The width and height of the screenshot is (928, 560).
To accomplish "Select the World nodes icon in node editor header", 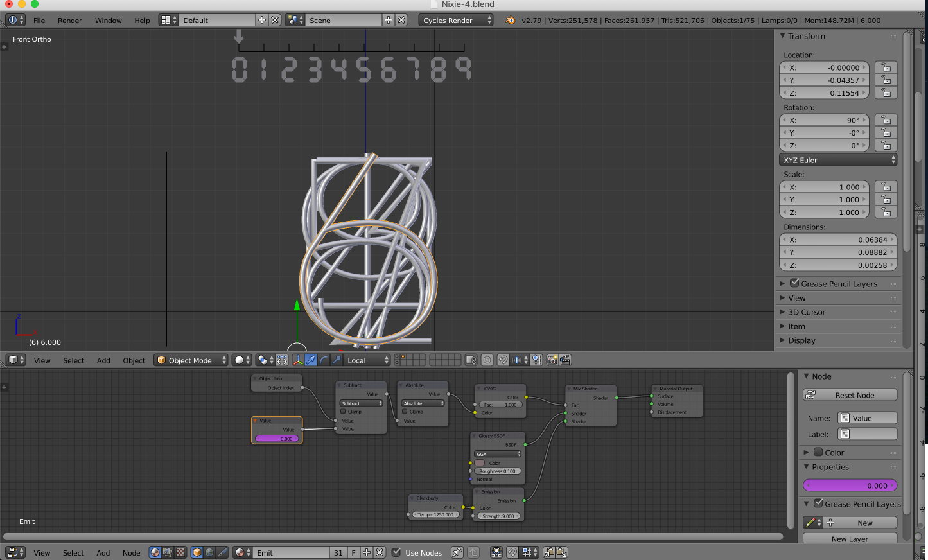I will [209, 552].
